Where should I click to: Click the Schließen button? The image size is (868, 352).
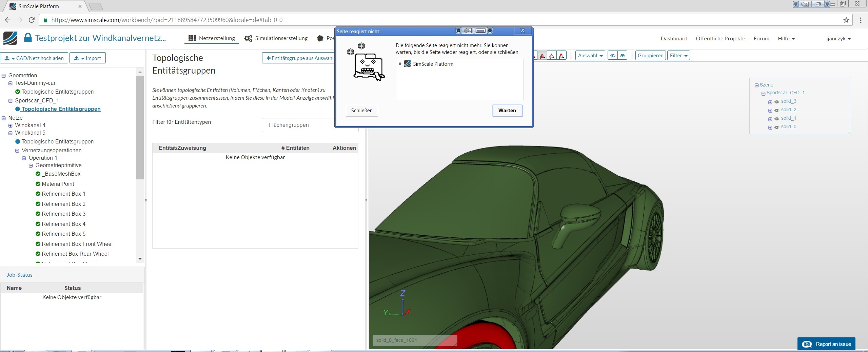coord(362,111)
